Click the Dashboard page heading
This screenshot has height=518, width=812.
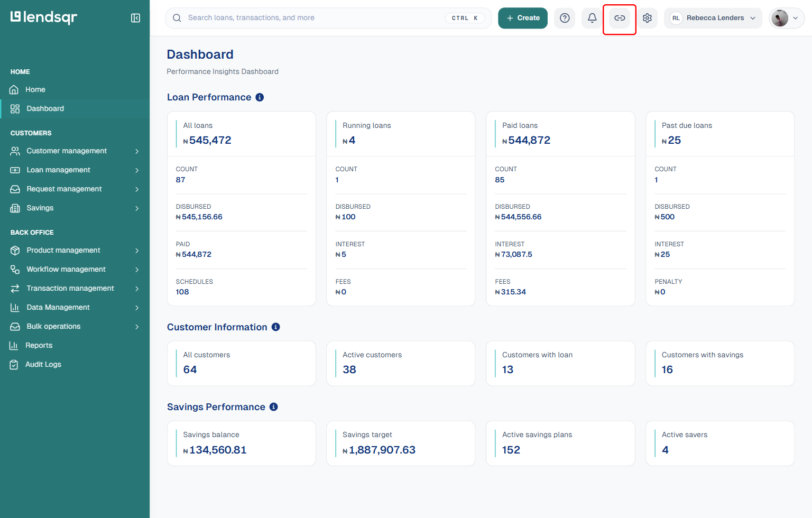[200, 54]
